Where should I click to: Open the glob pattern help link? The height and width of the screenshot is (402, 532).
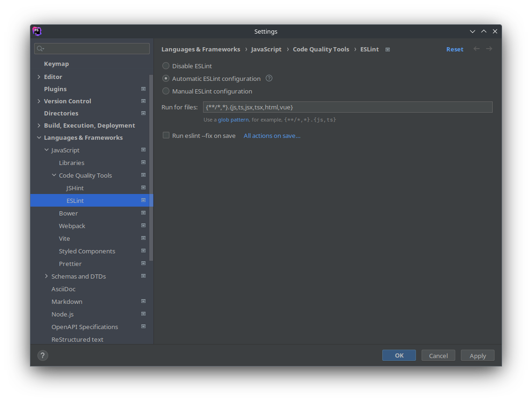tap(233, 120)
